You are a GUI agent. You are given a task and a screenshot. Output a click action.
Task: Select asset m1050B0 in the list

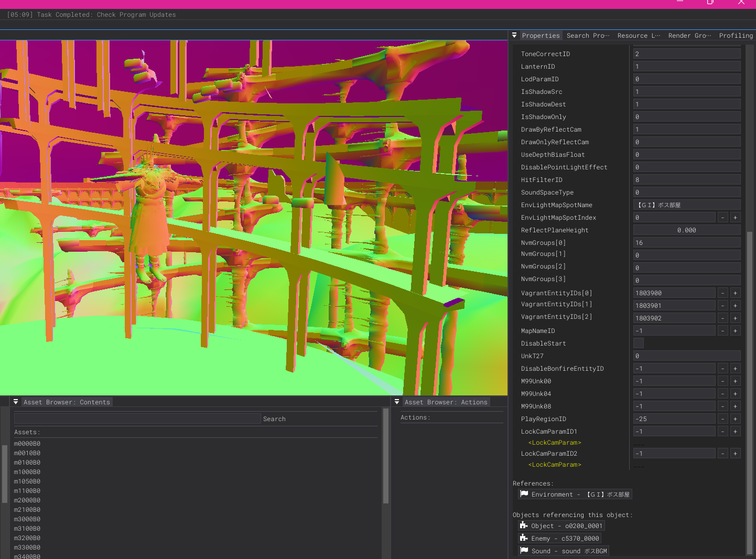(27, 481)
